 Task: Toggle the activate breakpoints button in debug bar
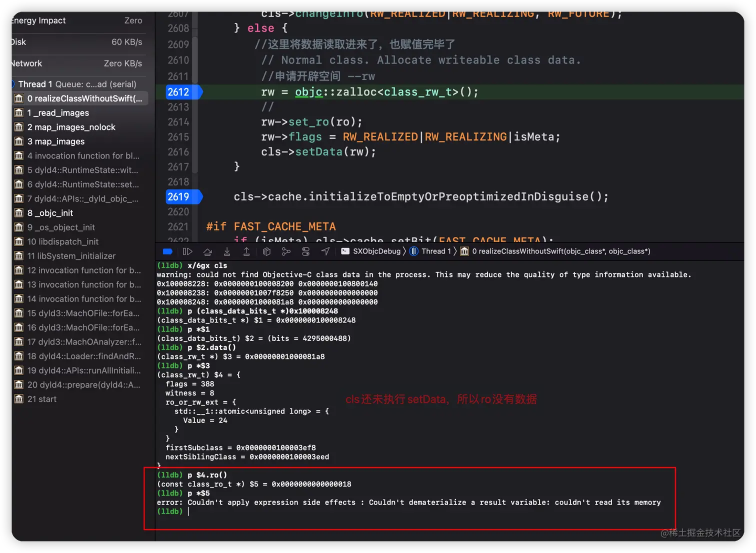167,251
